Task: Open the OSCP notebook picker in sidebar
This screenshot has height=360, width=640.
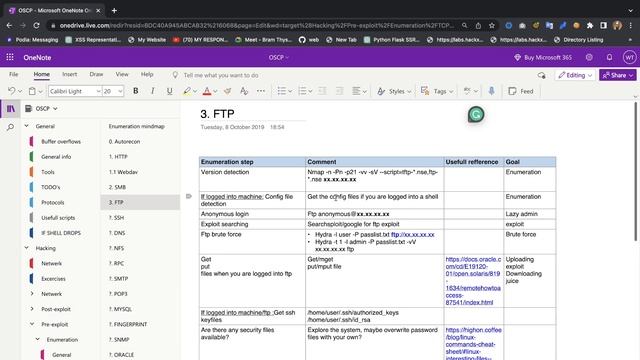Action: tap(41, 109)
